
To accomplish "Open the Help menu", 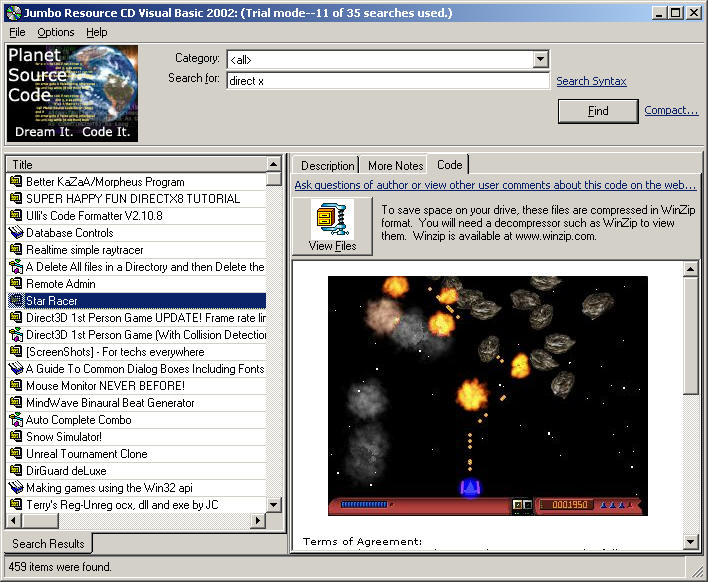I will [97, 33].
